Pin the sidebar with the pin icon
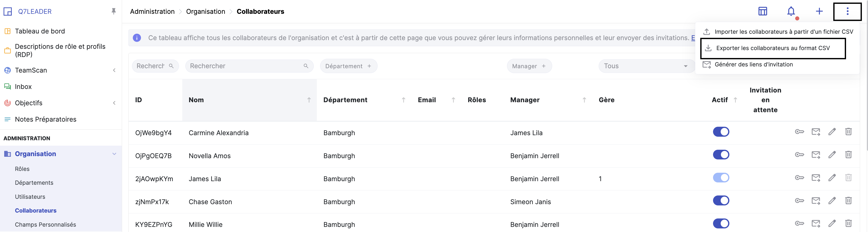868x232 pixels. [x=114, y=11]
